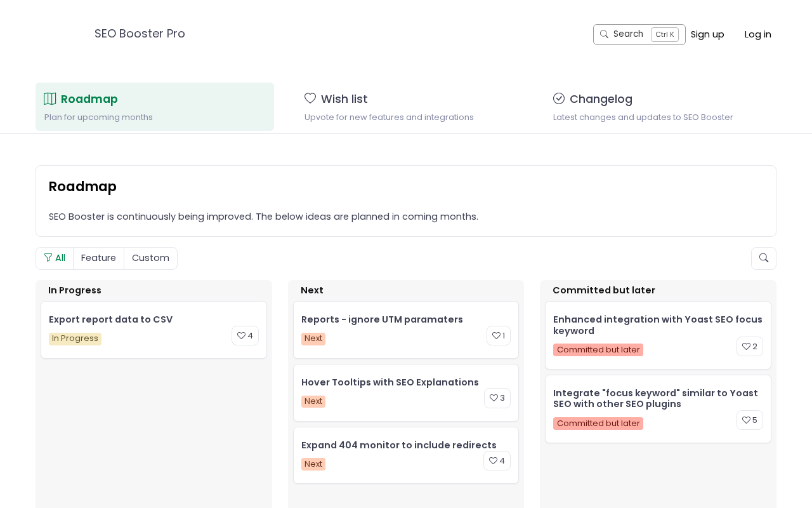
Task: Click the Log in link
Action: (x=757, y=34)
